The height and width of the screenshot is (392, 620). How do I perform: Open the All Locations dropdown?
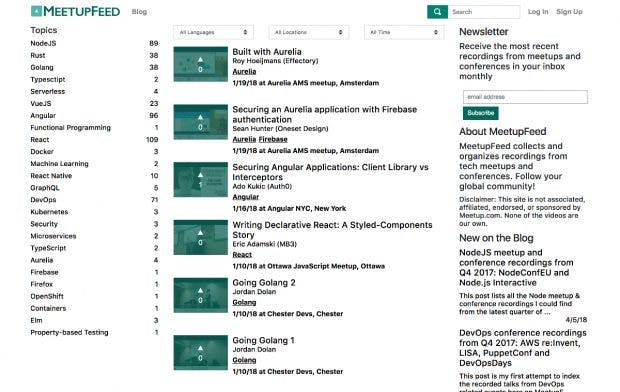pos(309,32)
